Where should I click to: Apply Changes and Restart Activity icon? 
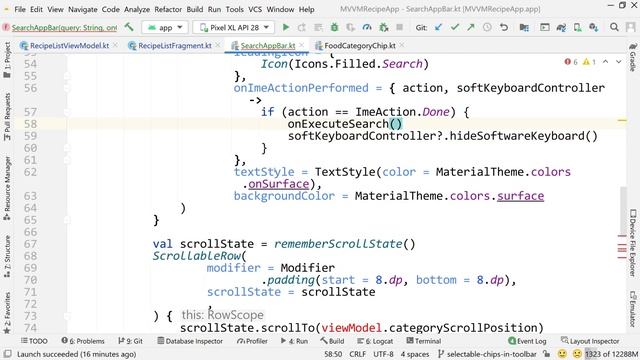pos(302,27)
